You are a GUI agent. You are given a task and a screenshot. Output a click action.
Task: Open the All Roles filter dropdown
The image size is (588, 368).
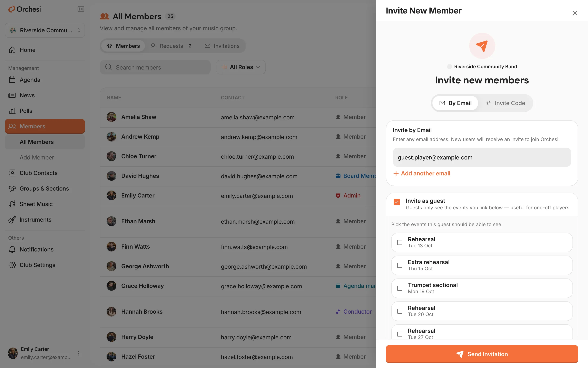tap(241, 67)
